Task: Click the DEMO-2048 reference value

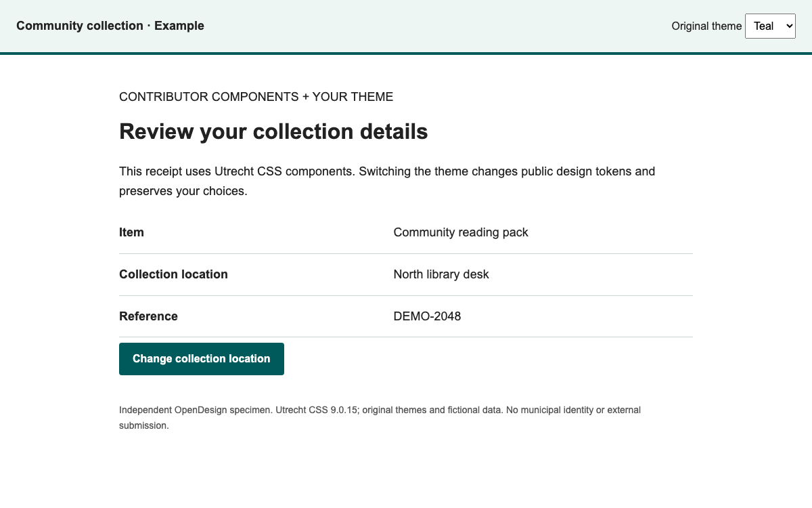Action: point(427,316)
